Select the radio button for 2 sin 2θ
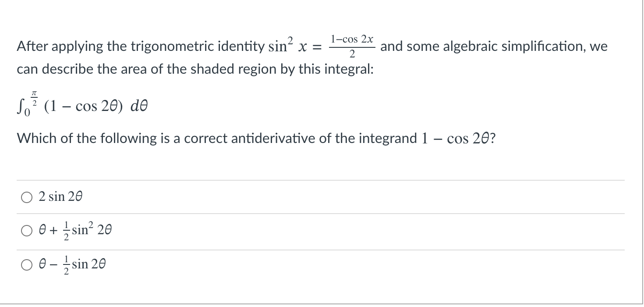The image size is (644, 307). pyautogui.click(x=26, y=197)
